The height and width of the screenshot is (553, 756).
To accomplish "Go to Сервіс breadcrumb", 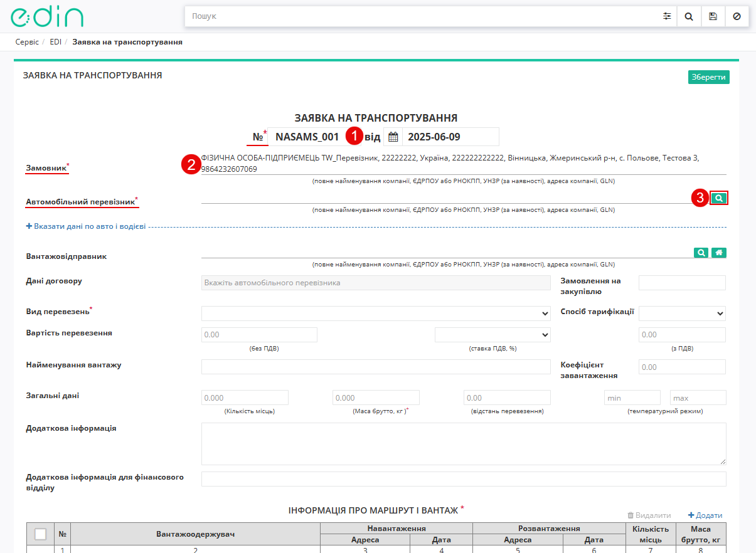I will 27,42.
